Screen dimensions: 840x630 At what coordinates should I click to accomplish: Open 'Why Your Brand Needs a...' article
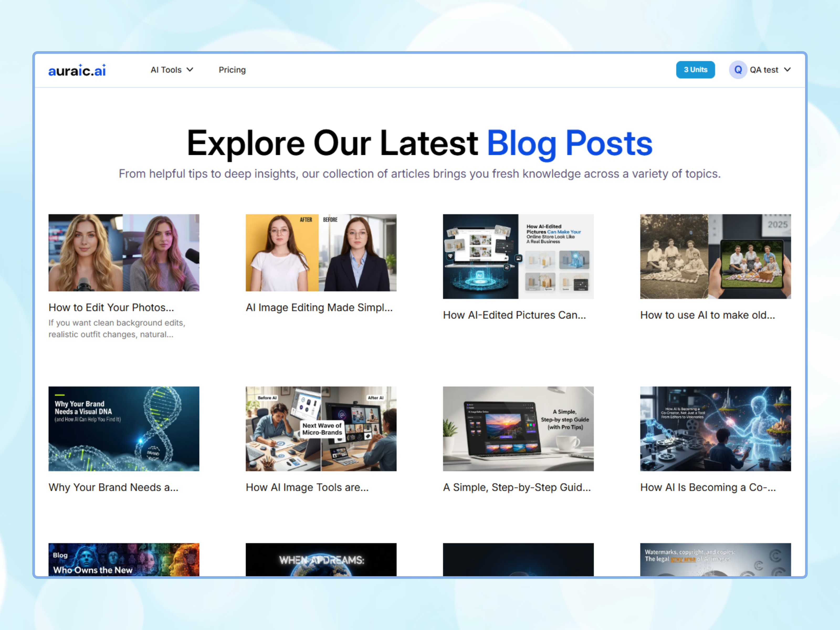click(113, 487)
